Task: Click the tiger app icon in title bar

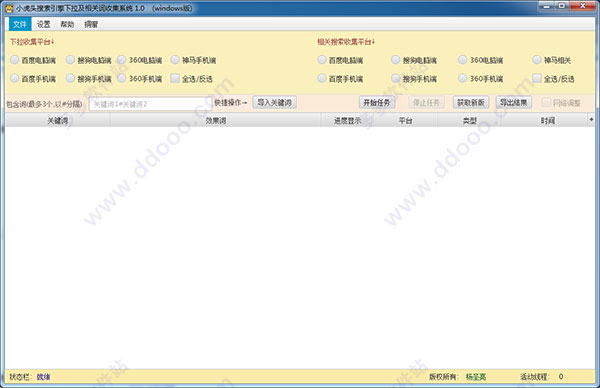Action: click(x=9, y=8)
